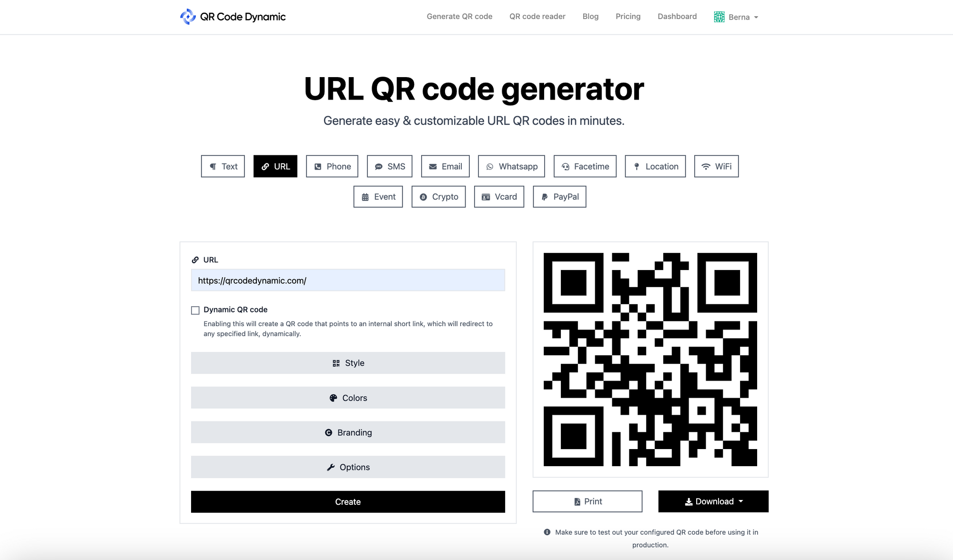Click the Phone QR type icon
Screen dimensions: 953x560
click(x=317, y=166)
